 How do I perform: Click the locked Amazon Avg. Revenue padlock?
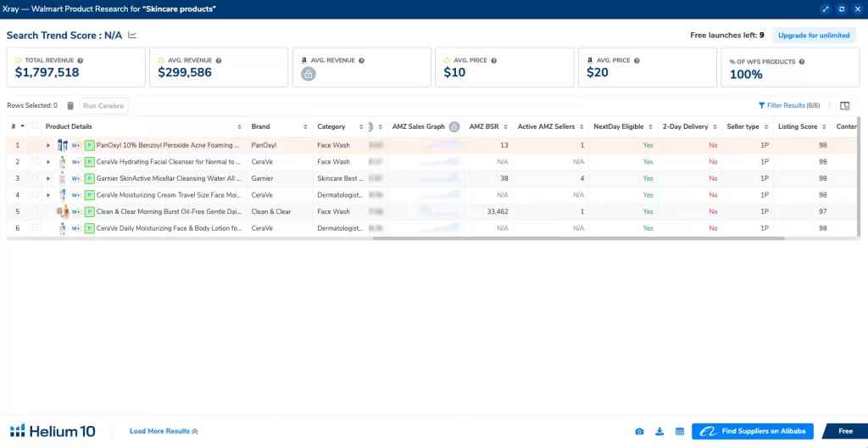pyautogui.click(x=309, y=73)
